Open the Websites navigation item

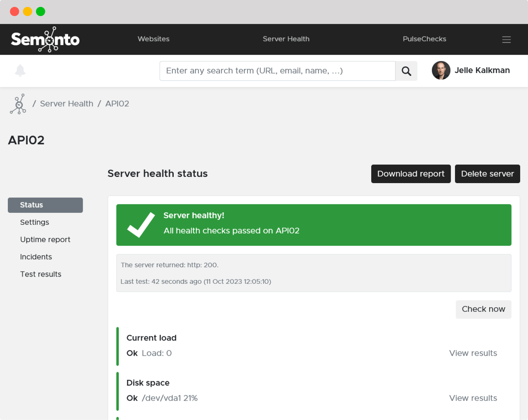pyautogui.click(x=154, y=39)
